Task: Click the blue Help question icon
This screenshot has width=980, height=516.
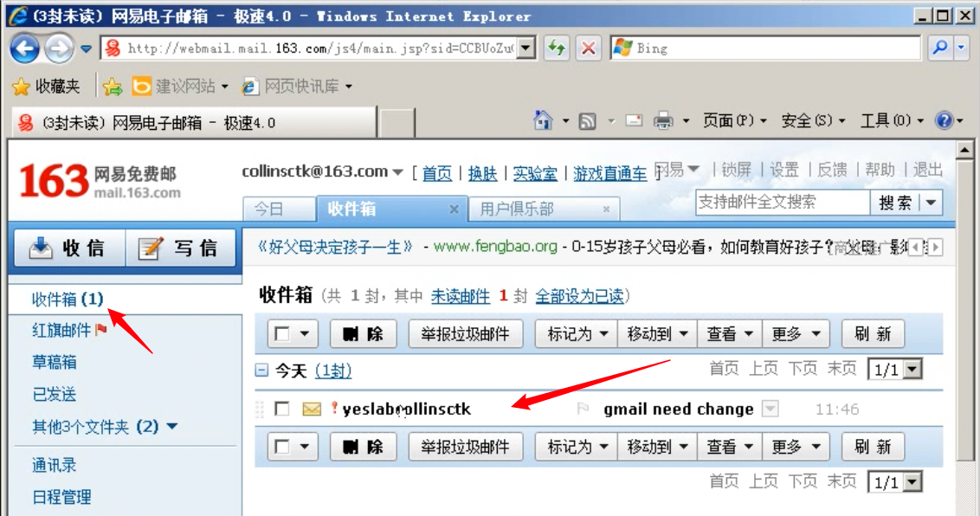Action: click(x=944, y=120)
